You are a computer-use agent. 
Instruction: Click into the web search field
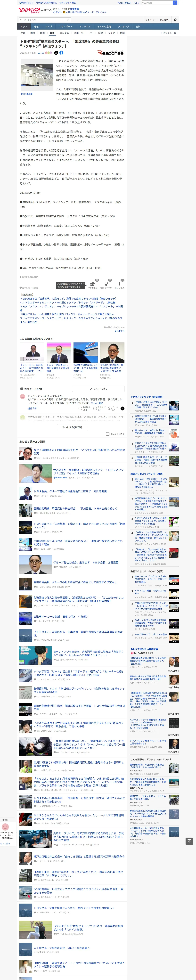tap(157, 3)
